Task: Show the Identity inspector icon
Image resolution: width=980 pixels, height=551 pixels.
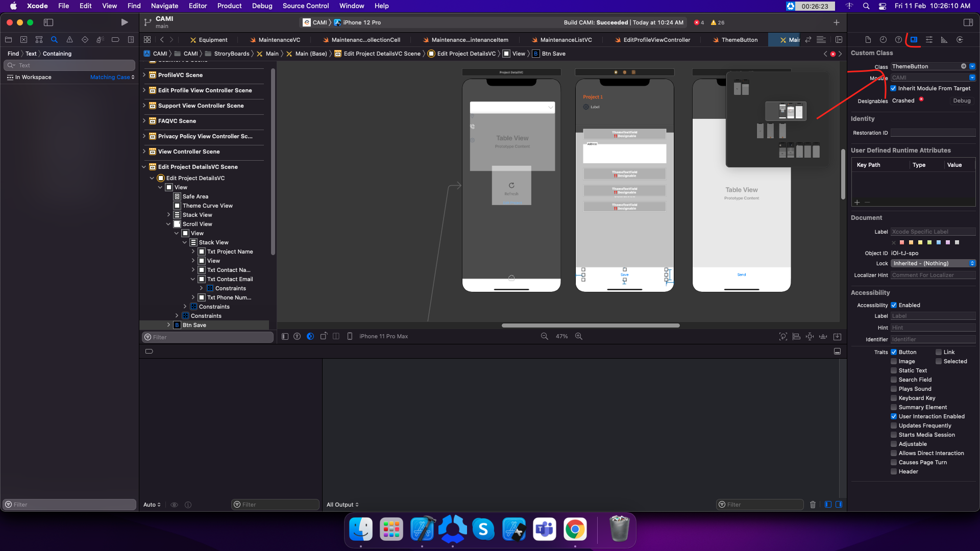Action: [x=914, y=40]
